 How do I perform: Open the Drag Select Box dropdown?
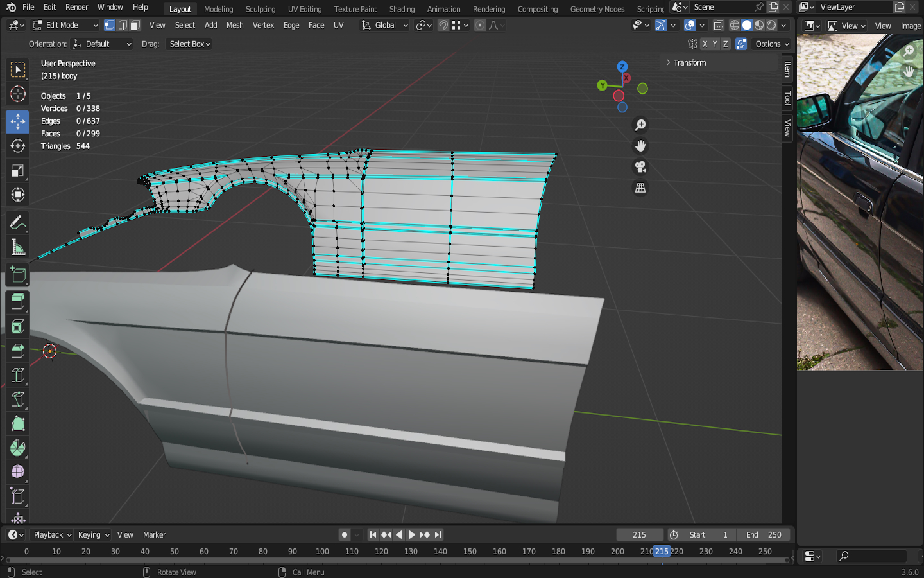pos(189,44)
